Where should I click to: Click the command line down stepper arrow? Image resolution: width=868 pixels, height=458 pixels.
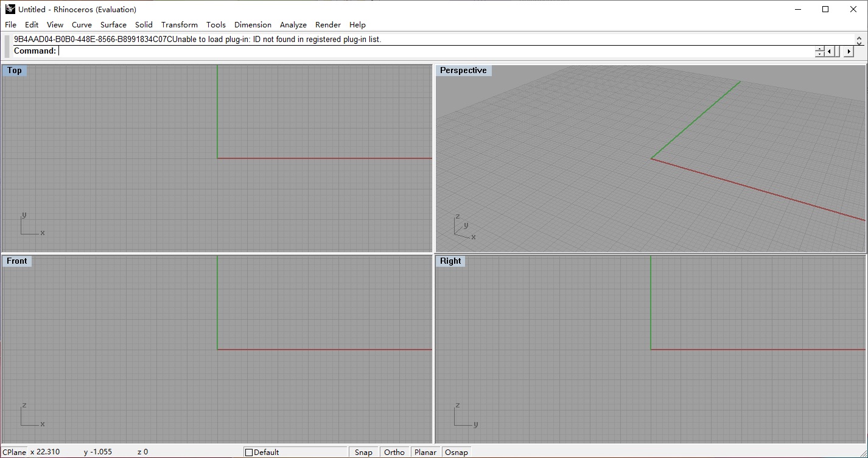(819, 54)
